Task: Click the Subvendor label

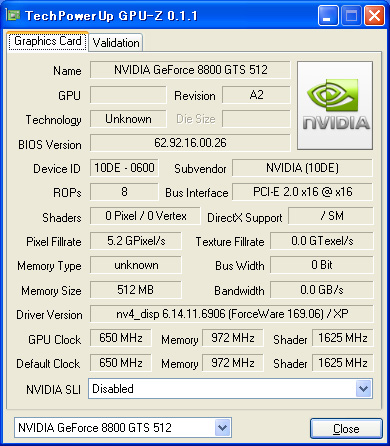Action: coord(200,169)
